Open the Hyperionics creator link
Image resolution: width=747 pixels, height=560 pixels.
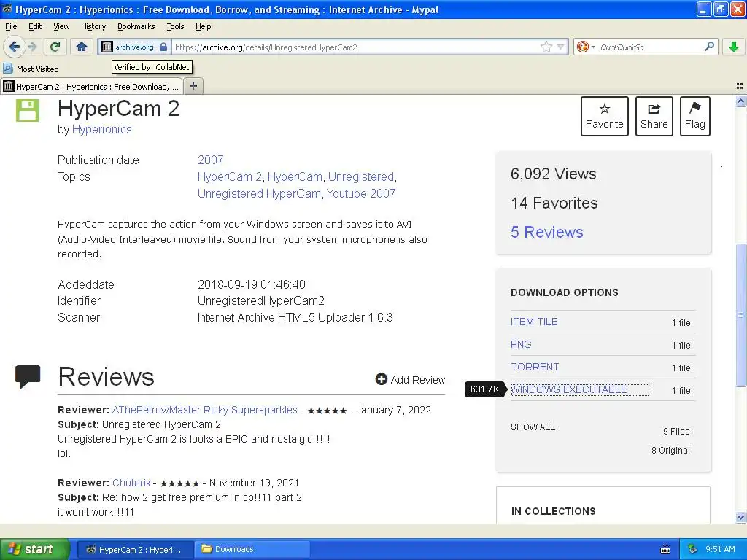[101, 130]
